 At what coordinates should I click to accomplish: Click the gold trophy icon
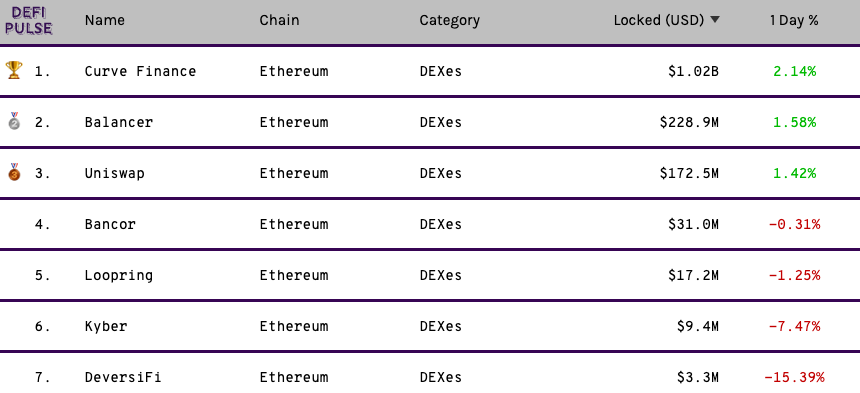coord(14,70)
